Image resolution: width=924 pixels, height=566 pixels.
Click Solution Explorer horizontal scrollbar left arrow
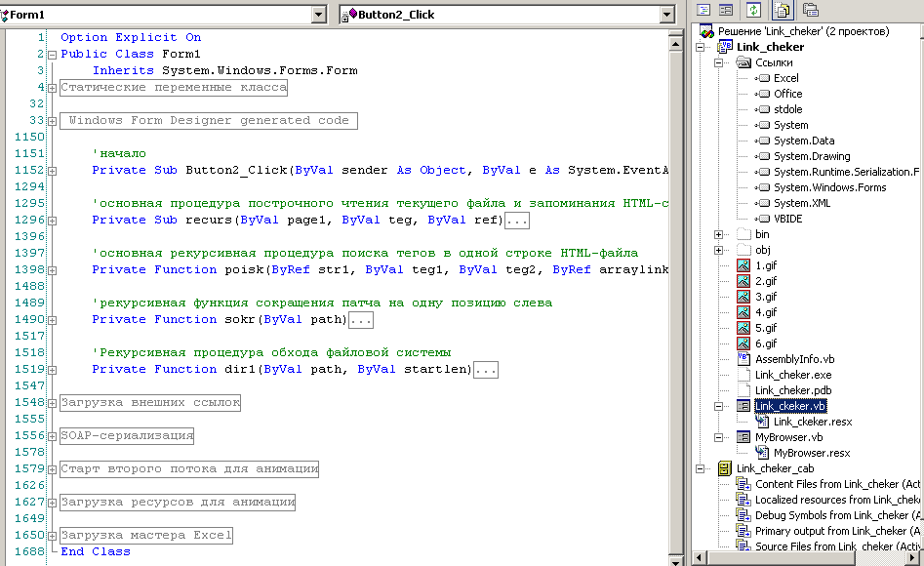[x=700, y=557]
